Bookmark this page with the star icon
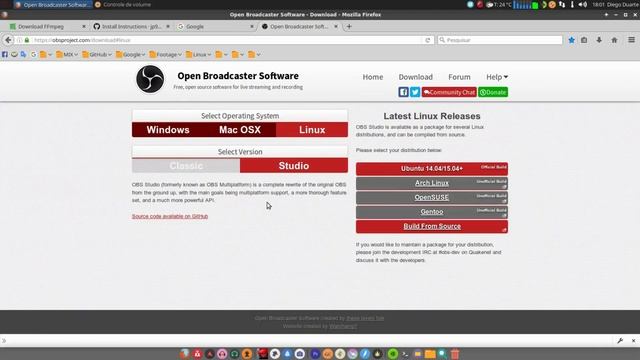 click(571, 40)
